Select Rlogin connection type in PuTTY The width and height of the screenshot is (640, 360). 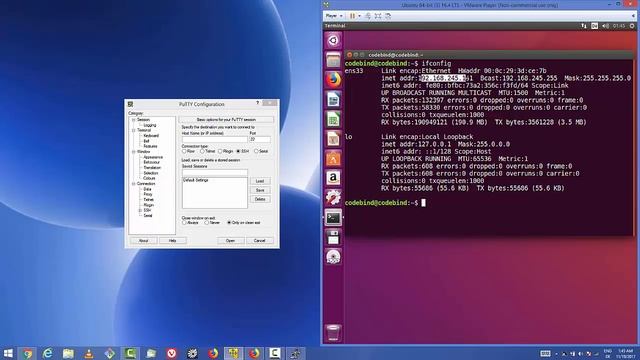pos(220,151)
